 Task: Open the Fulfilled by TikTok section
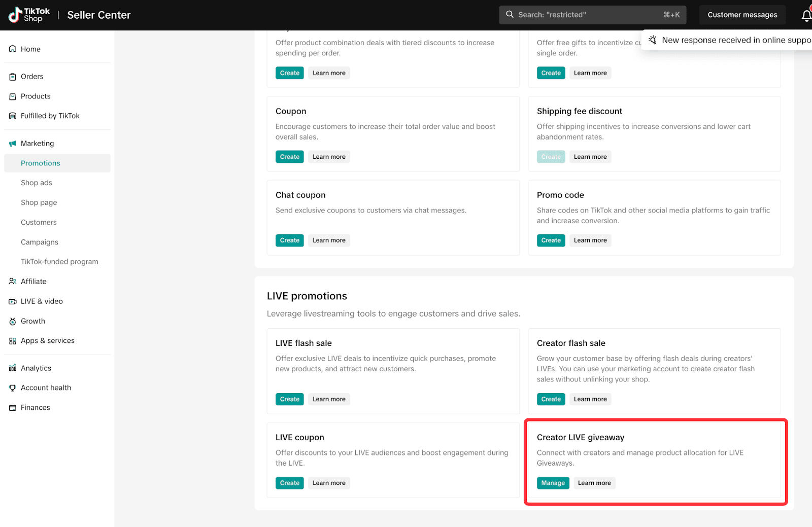[12, 116]
